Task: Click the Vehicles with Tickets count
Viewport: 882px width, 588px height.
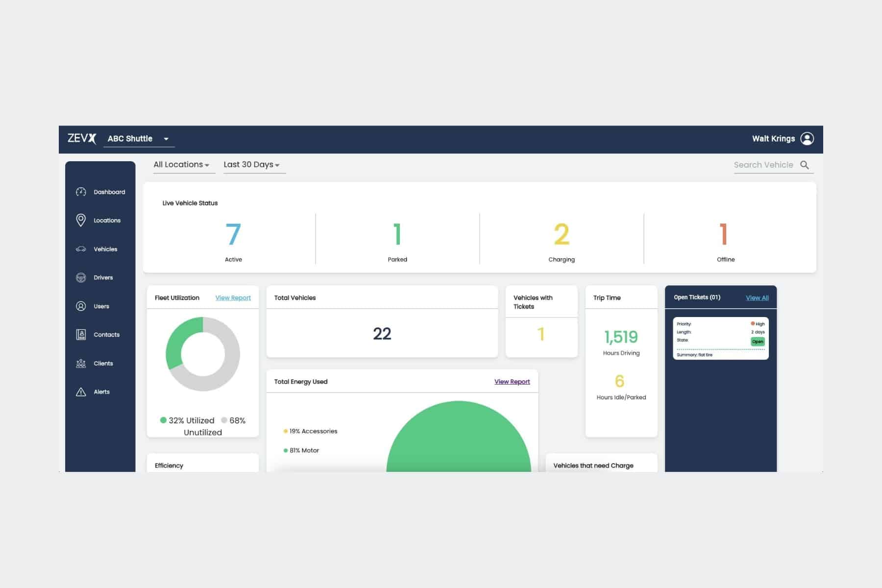Action: click(541, 334)
